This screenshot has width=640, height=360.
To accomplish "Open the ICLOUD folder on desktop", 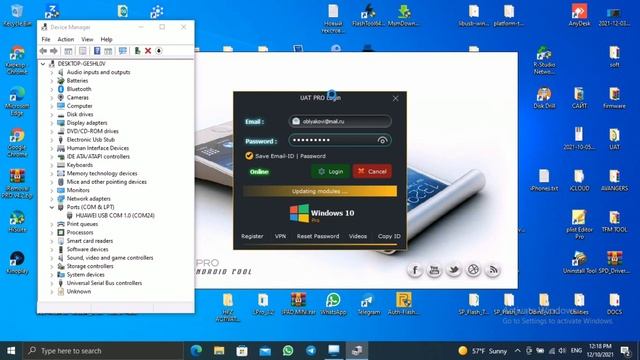I will 579,180.
